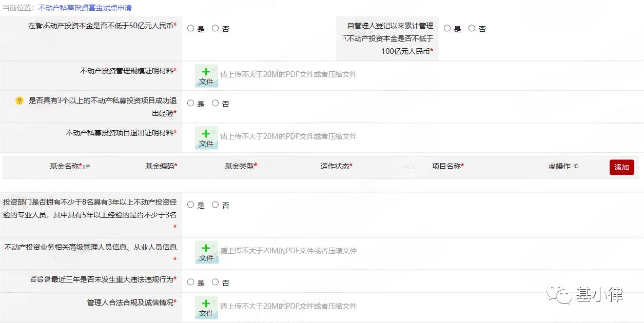Image resolution: width=644 pixels, height=323 pixels.
Task: Click the file upload icon for 不动产投资管理规模证明材料
Action: click(206, 75)
